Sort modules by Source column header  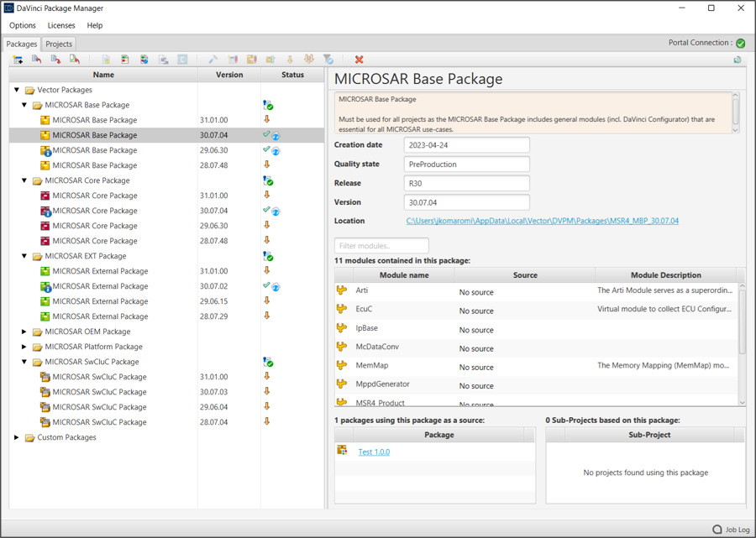click(x=525, y=275)
